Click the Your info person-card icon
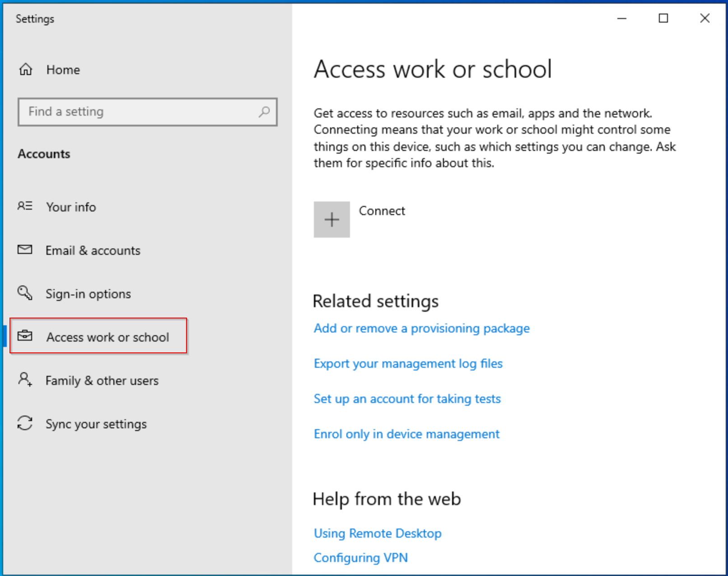Screen dimensions: 728x576 click(x=25, y=206)
